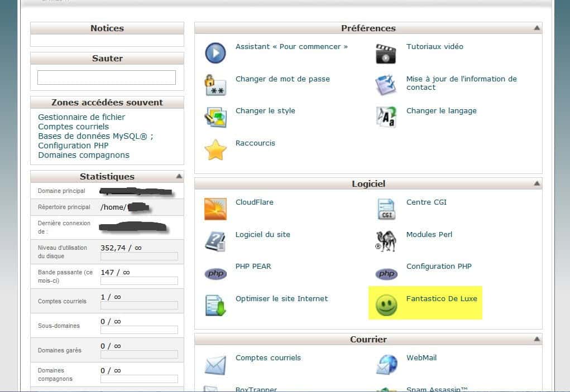Screen dimensions: 570x392
Task: Collapse the Logiciel section
Action: 537,183
